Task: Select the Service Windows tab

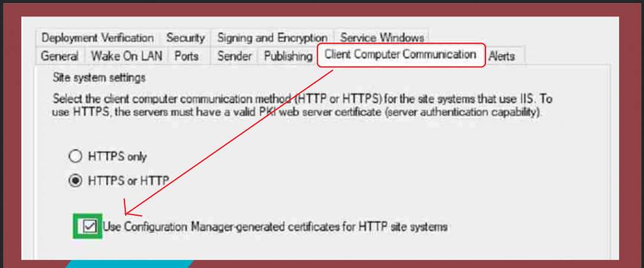Action: point(382,38)
